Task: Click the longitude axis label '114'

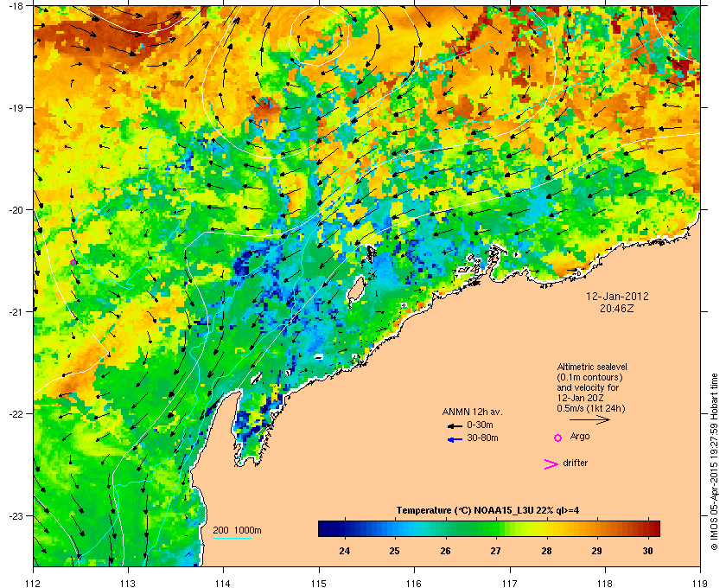Action: [x=223, y=584]
